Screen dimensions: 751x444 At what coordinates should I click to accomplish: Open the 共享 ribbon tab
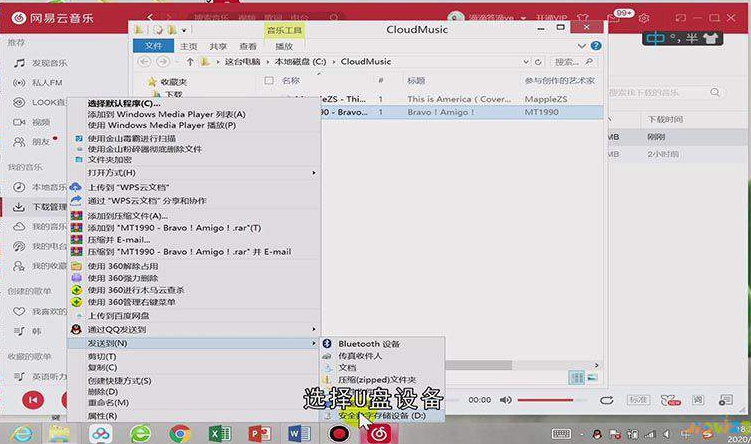(218, 46)
